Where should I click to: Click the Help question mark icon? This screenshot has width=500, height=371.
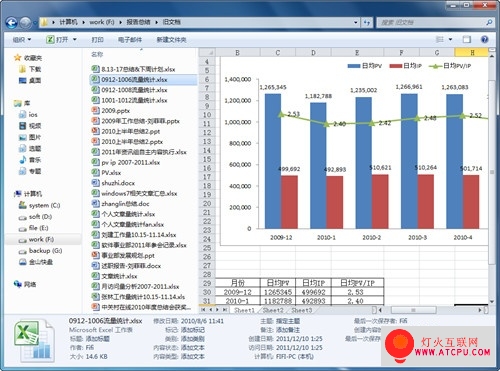click(x=485, y=39)
